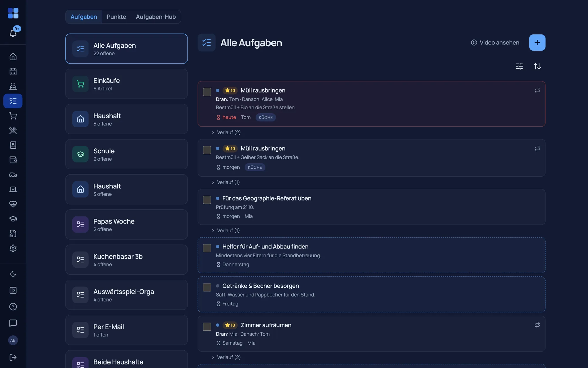Viewport: 588px width, 368px height.
Task: Check off Geographie-Referat üben task
Action: click(207, 200)
